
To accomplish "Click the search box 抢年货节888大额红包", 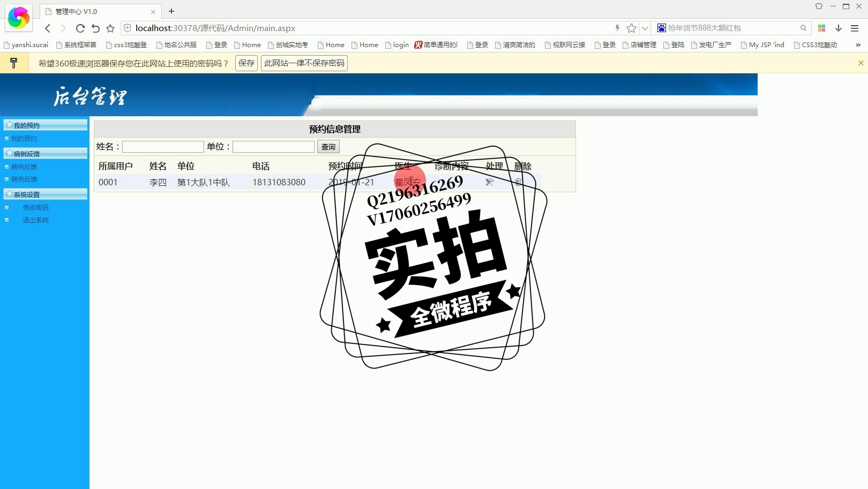I will pyautogui.click(x=731, y=28).
